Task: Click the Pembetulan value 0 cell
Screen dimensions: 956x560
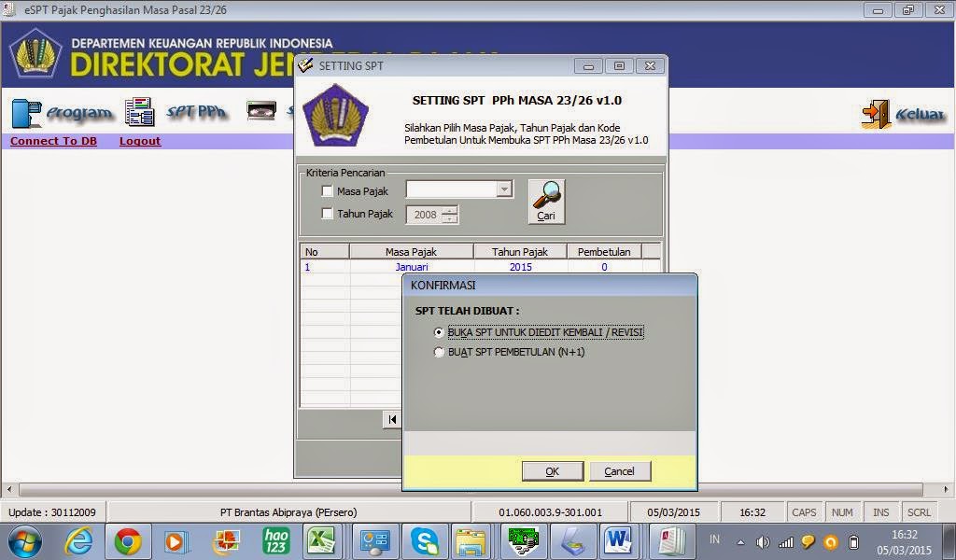Action: tap(604, 267)
